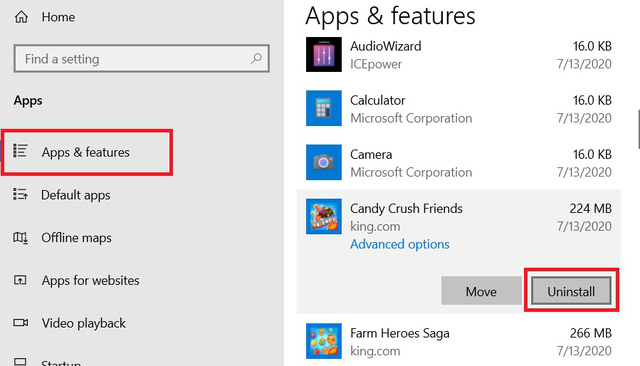This screenshot has width=640, height=366.
Task: Focus the Find a setting search box
Action: coord(142,58)
